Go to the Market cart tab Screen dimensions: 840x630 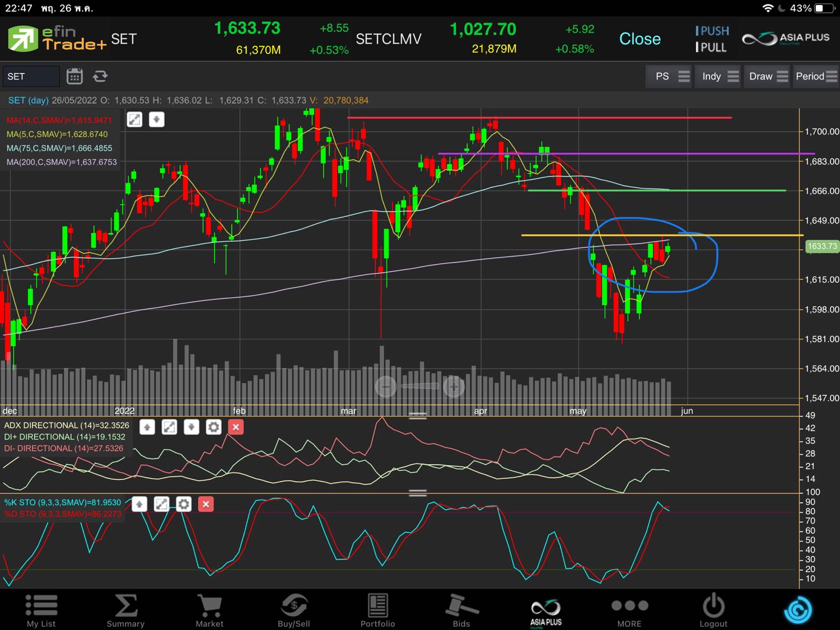click(x=209, y=610)
